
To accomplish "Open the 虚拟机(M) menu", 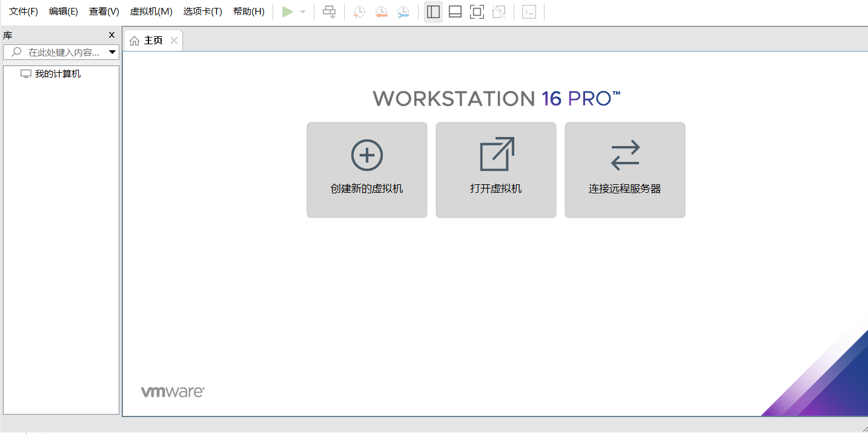I will click(x=151, y=12).
